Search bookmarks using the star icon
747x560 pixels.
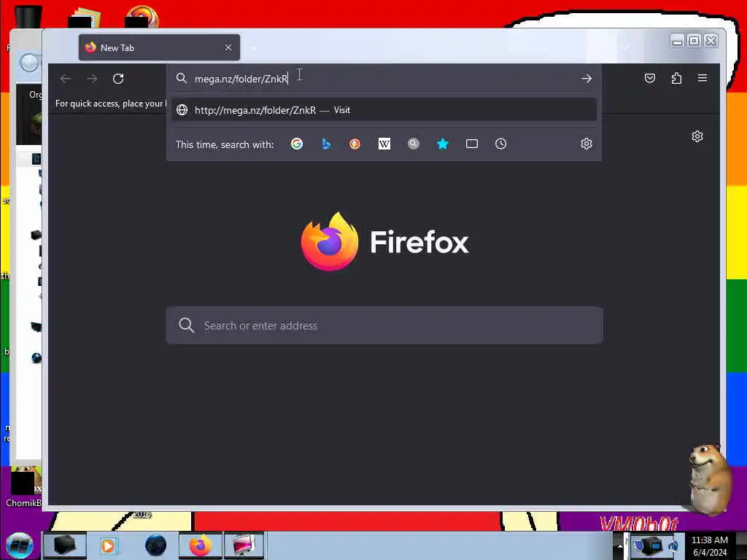click(x=443, y=144)
